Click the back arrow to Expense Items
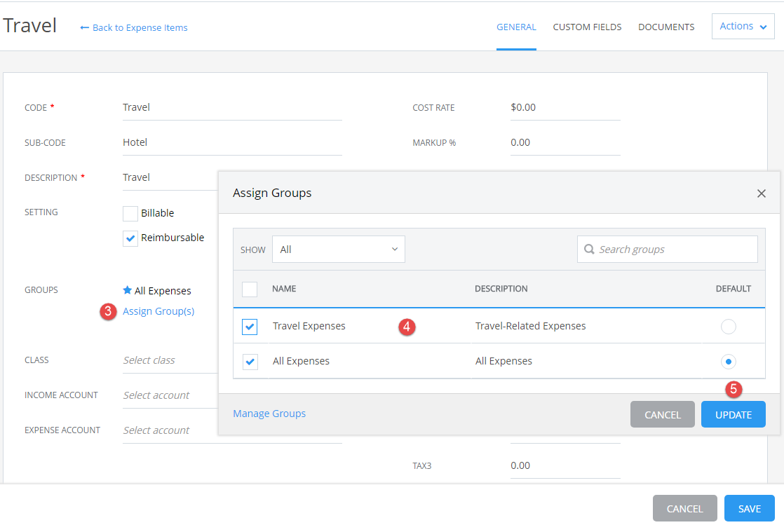The image size is (784, 532). tap(84, 27)
